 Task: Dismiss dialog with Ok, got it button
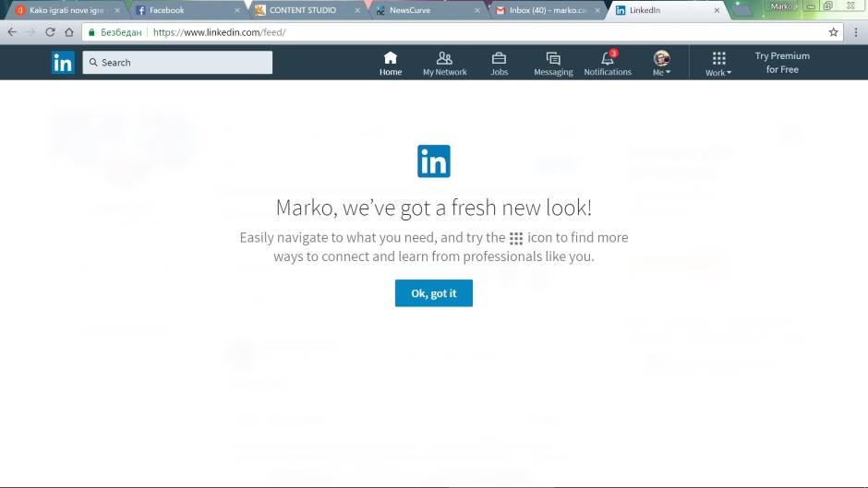click(433, 293)
